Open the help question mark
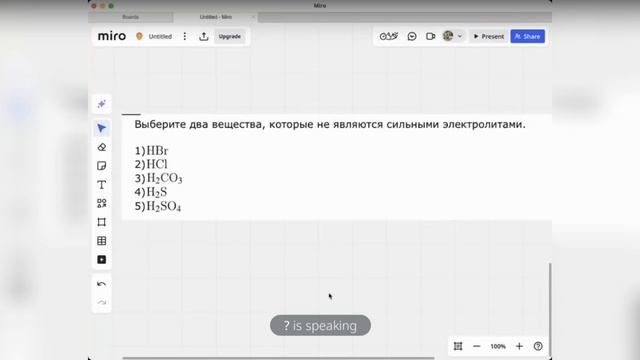Screen dimensions: 640x360 pyautogui.click(x=538, y=346)
